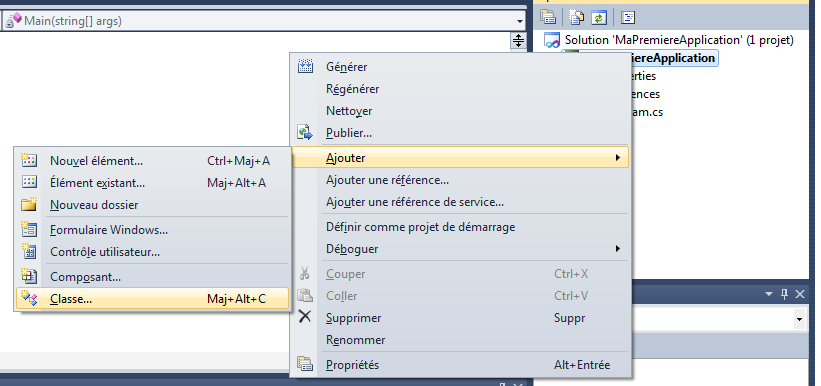Choose Renommer from the context menu
The width and height of the screenshot is (821, 386).
coord(461,340)
